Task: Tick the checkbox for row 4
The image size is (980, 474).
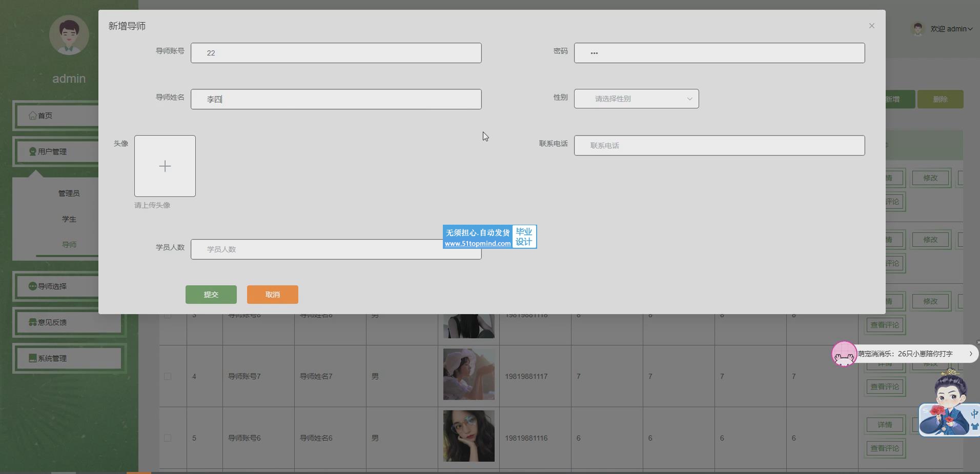Action: (x=168, y=377)
